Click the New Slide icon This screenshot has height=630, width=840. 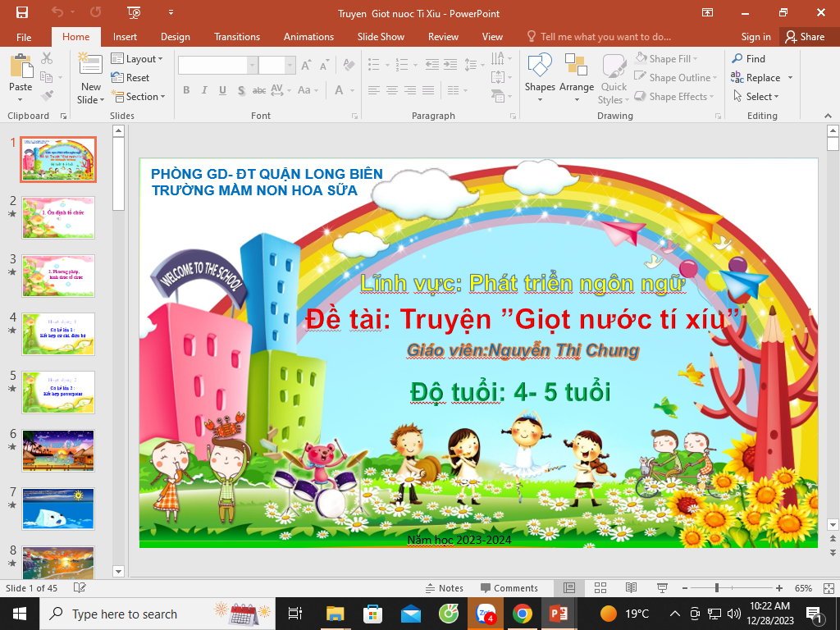click(x=91, y=67)
